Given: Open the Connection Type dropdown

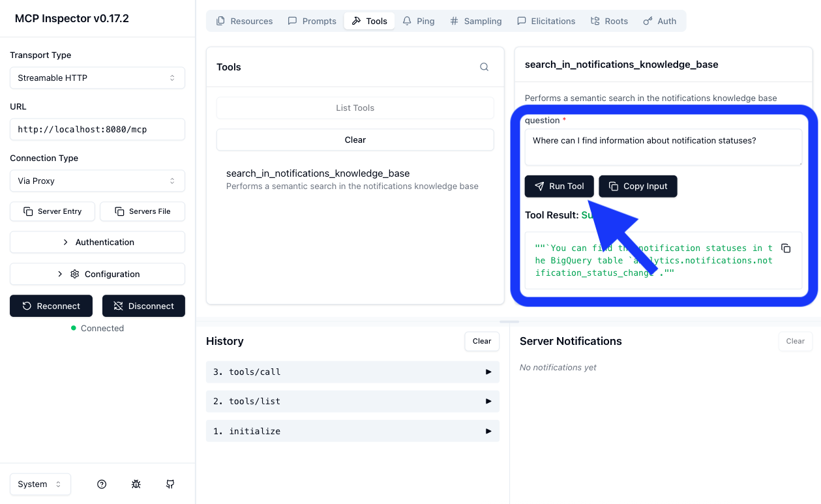Looking at the screenshot, I should [97, 181].
